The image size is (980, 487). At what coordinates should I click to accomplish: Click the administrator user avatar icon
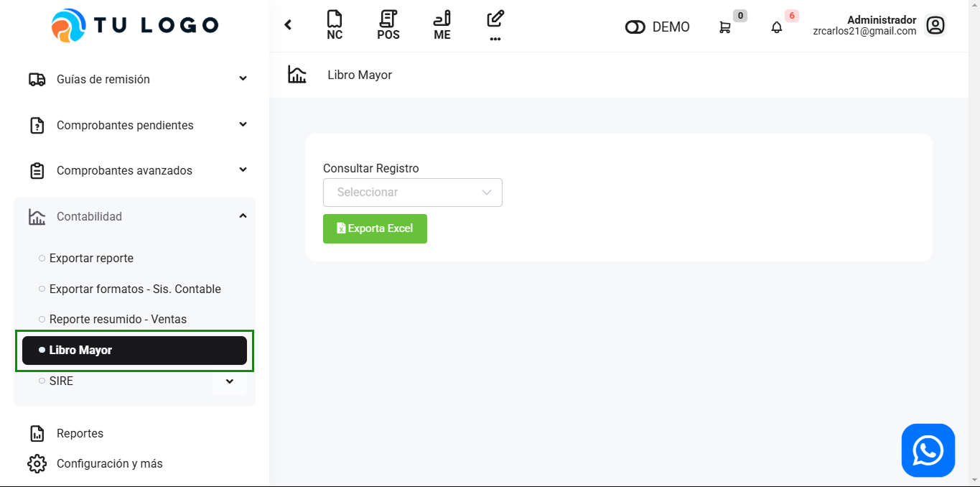click(x=935, y=26)
